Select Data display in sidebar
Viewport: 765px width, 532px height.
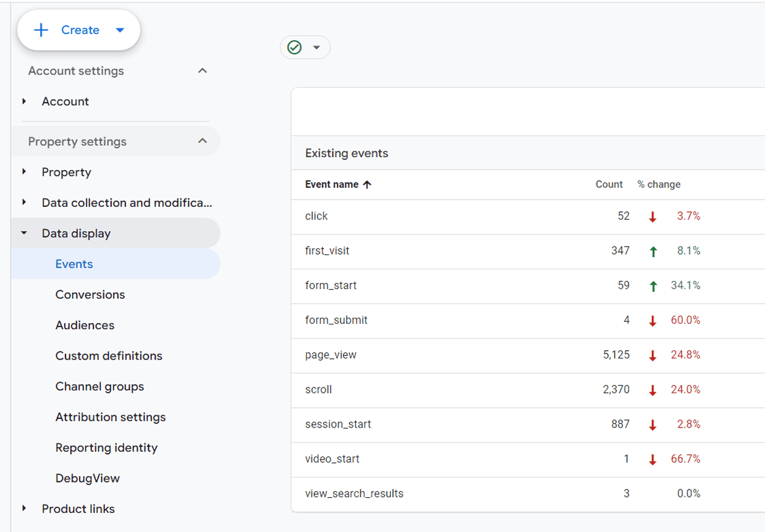[77, 234]
